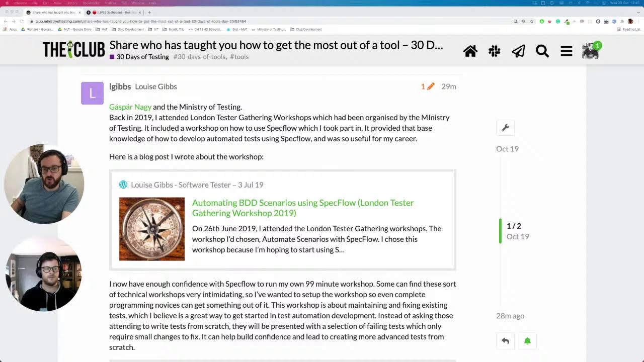The image size is (644, 362).
Task: Open the wrench topic admin button
Action: pyautogui.click(x=505, y=128)
